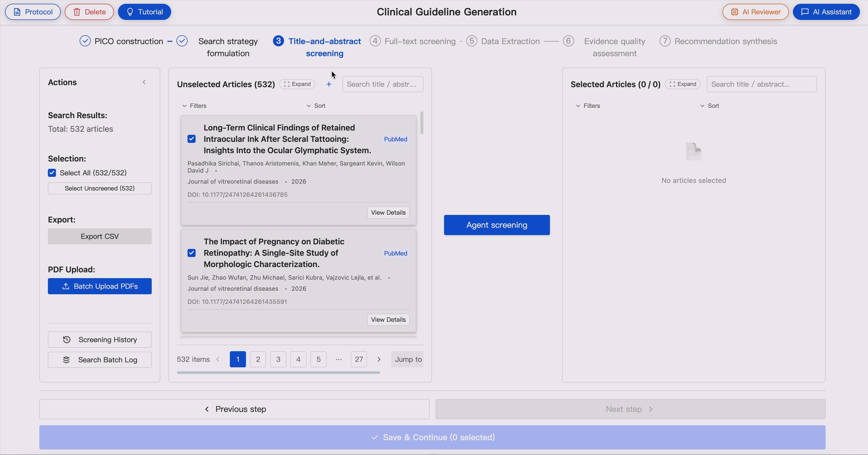
Task: Focus the Selected Articles search field
Action: click(x=762, y=84)
